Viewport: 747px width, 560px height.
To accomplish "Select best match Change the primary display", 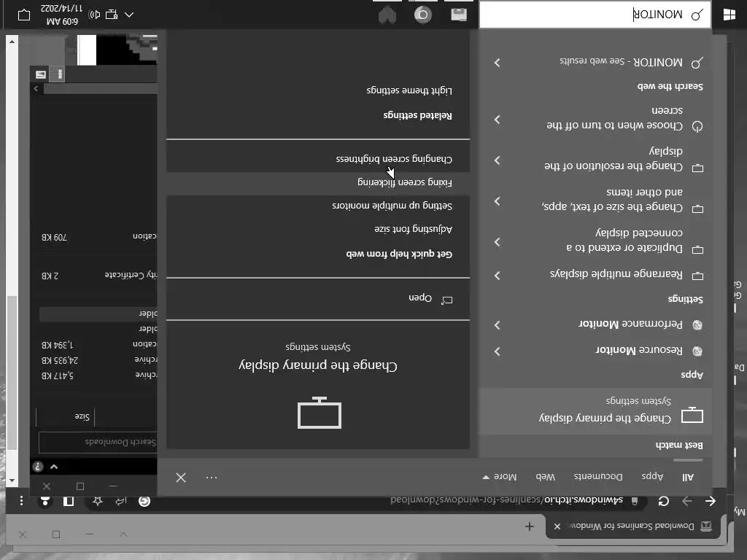I will pyautogui.click(x=595, y=411).
